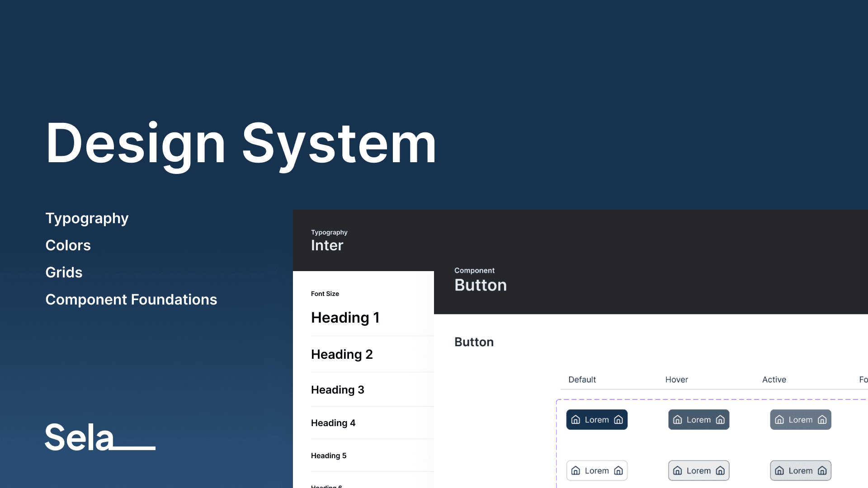Viewport: 868px width, 488px height.
Task: Click right home icon in filled Hover button
Action: (x=720, y=420)
